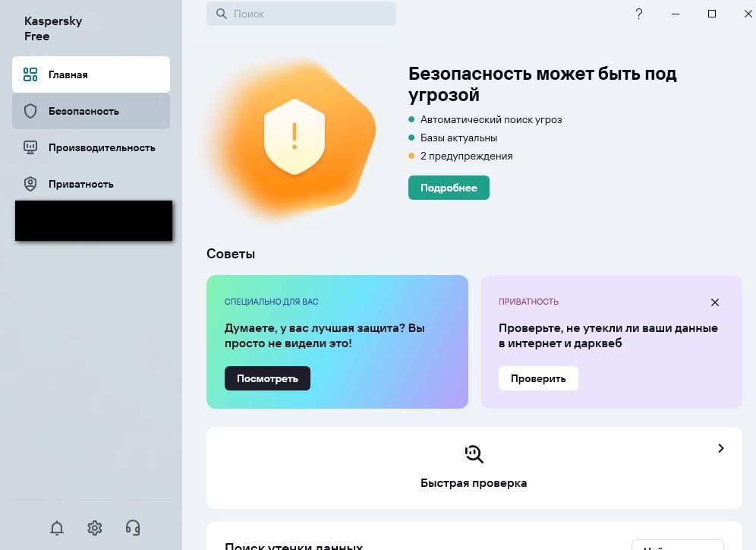The width and height of the screenshot is (756, 550).
Task: Expand Быстрая проверка with chevron arrow
Action: point(721,448)
